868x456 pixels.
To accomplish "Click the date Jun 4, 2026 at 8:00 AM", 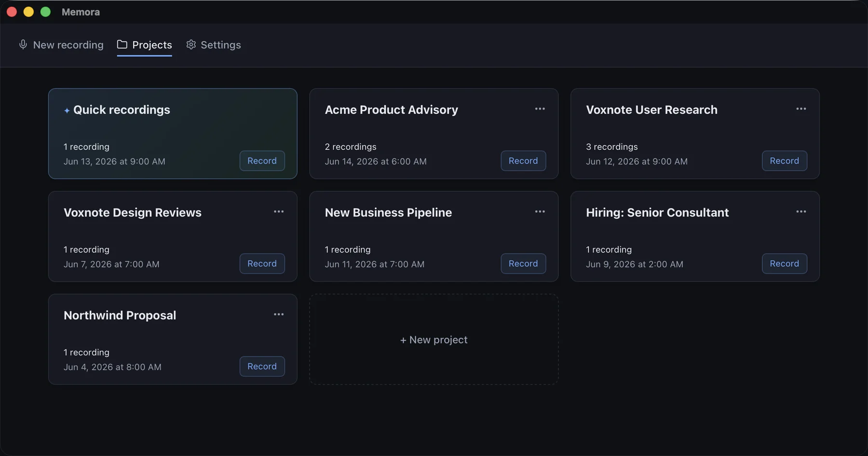I will (112, 367).
